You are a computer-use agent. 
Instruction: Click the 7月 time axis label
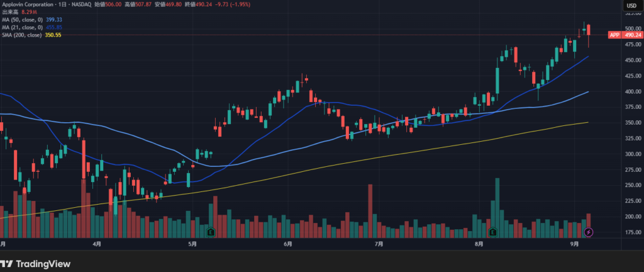[x=379, y=244]
